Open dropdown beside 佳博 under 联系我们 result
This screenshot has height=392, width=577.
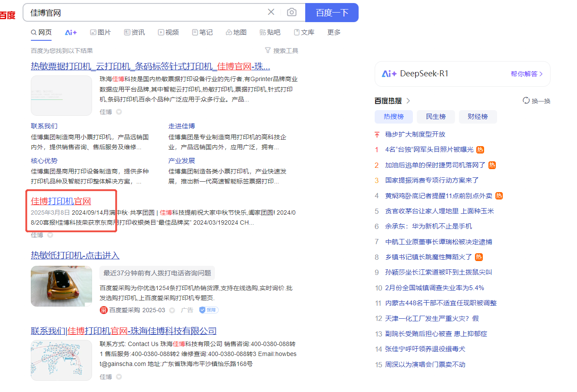[x=119, y=377]
